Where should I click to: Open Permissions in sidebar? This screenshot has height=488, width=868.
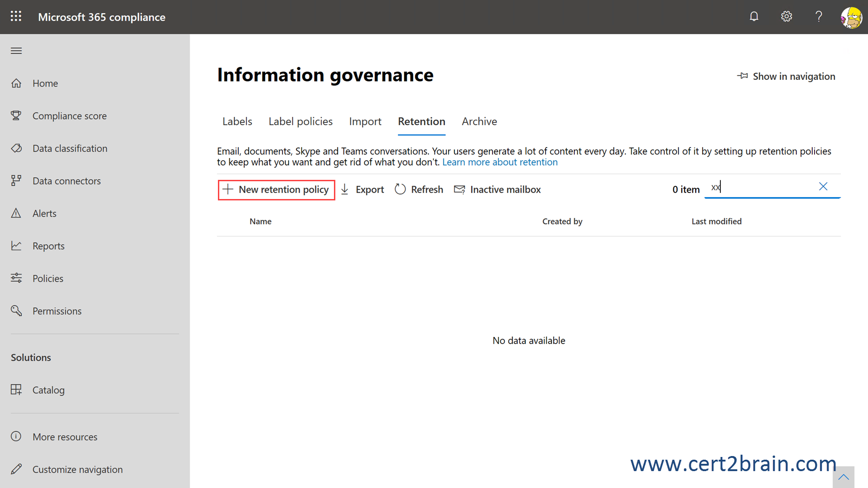coord(57,311)
